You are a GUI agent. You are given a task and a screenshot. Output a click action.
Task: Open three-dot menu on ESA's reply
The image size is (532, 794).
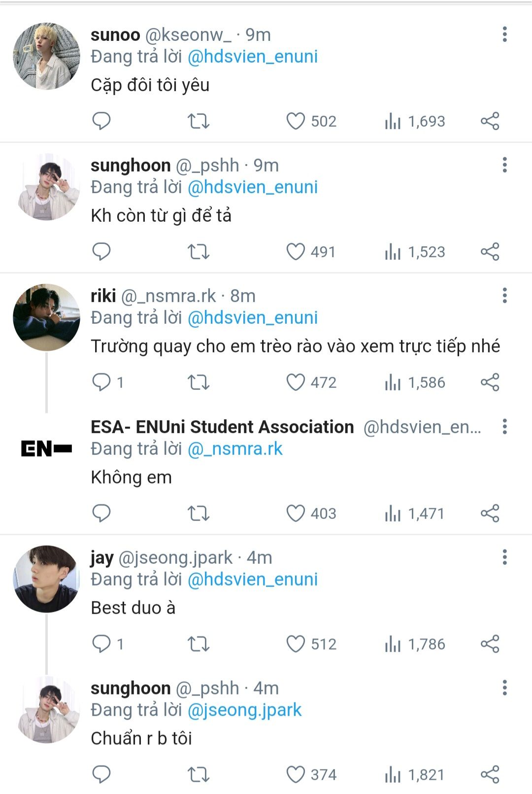pos(504,427)
